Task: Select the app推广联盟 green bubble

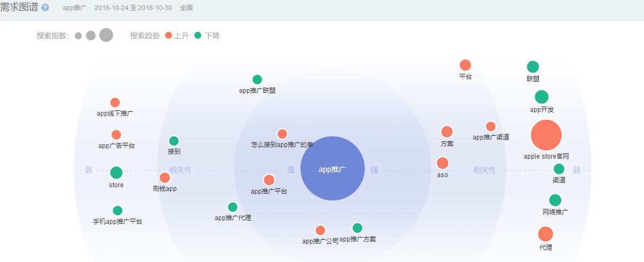Action: [x=257, y=80]
